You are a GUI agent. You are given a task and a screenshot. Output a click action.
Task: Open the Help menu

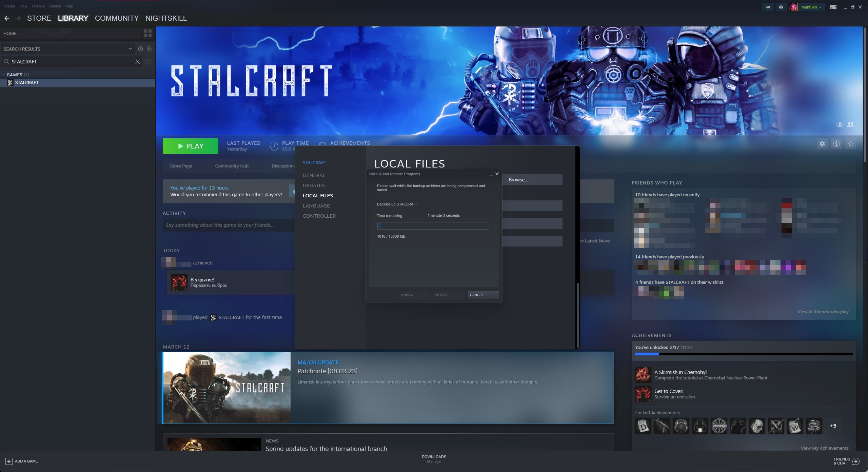click(x=69, y=6)
